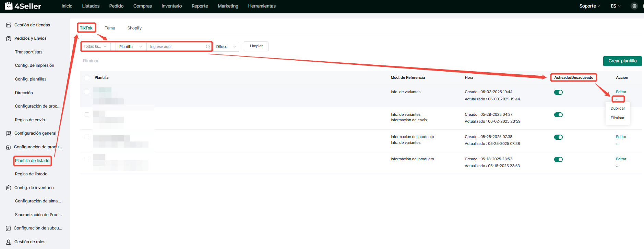Open Configuración de proc... in the sidebar
Screen dimensions: 644x249
coord(38,106)
